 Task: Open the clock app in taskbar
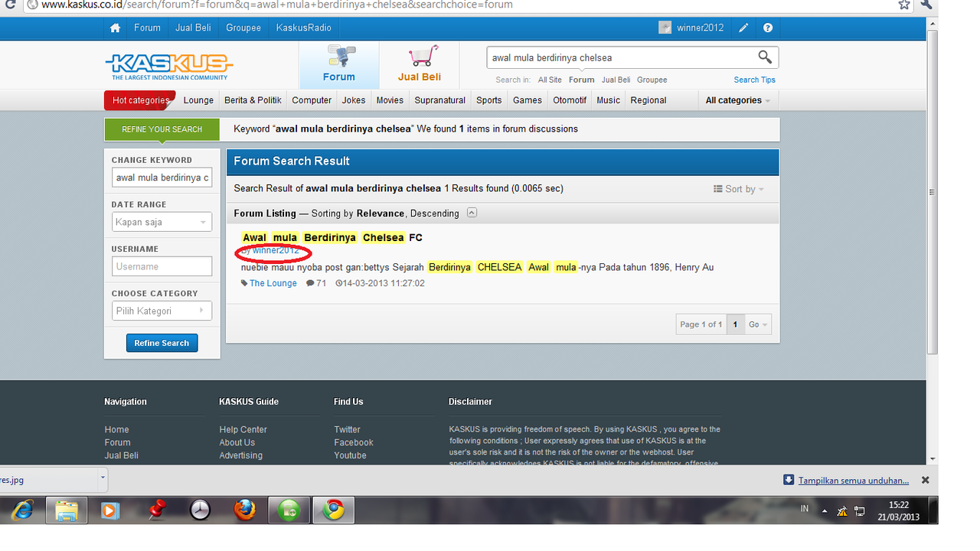point(200,510)
